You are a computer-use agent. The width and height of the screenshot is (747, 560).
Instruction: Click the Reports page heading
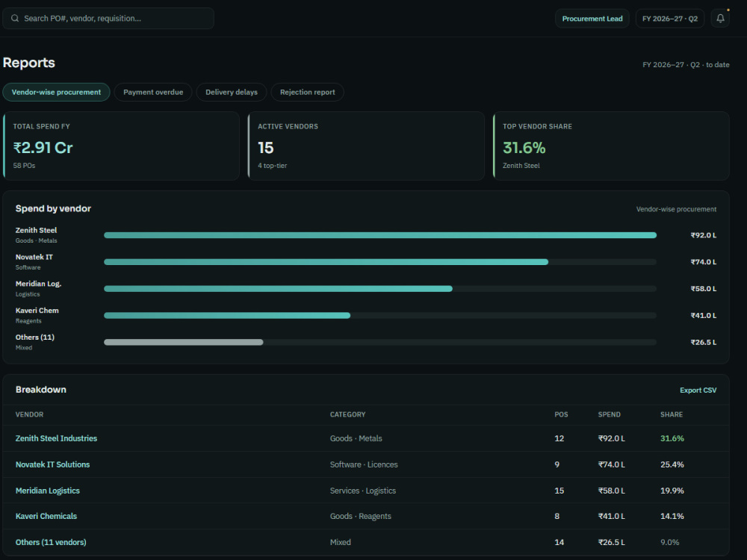point(29,63)
